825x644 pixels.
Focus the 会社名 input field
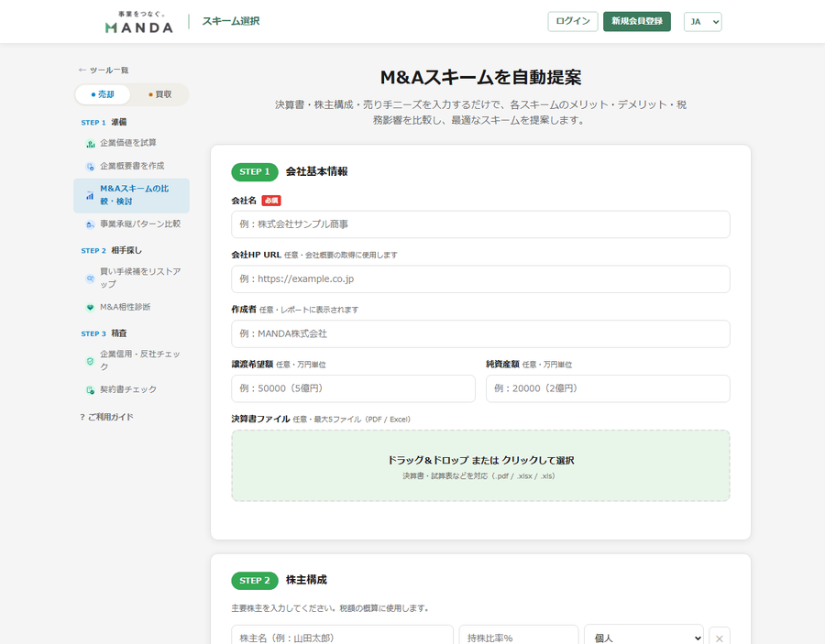[x=480, y=224]
